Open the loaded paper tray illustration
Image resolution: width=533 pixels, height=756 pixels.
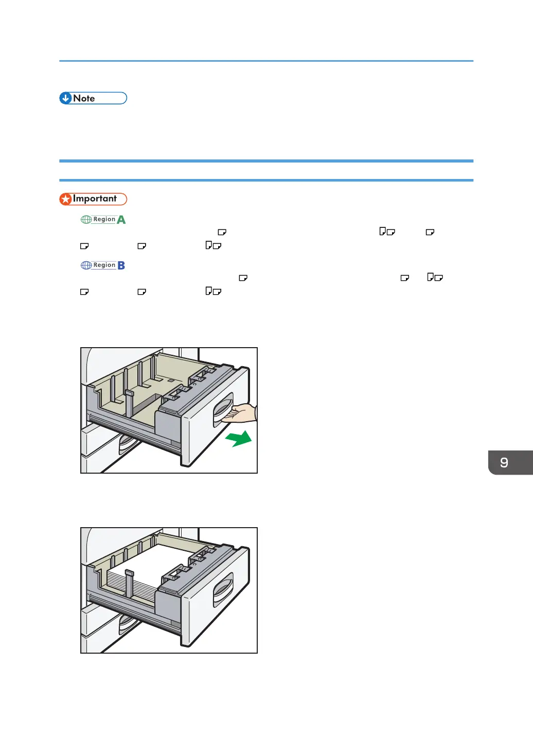coord(169,590)
